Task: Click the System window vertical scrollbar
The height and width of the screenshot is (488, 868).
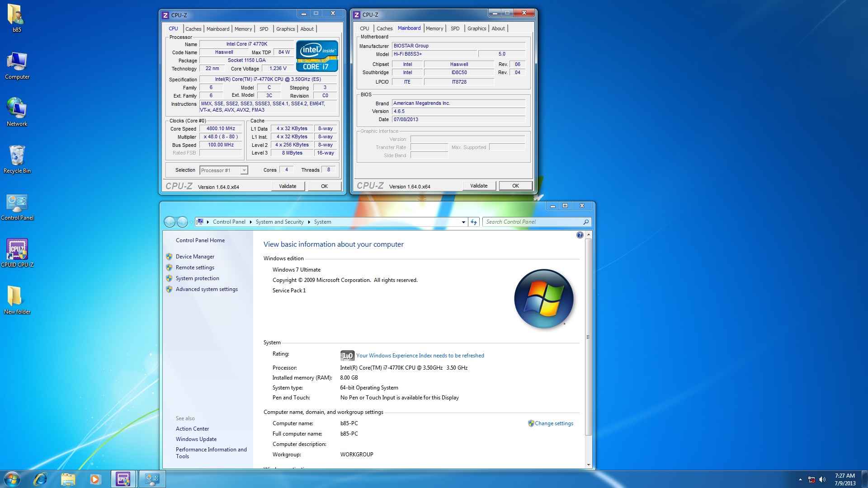Action: click(588, 337)
